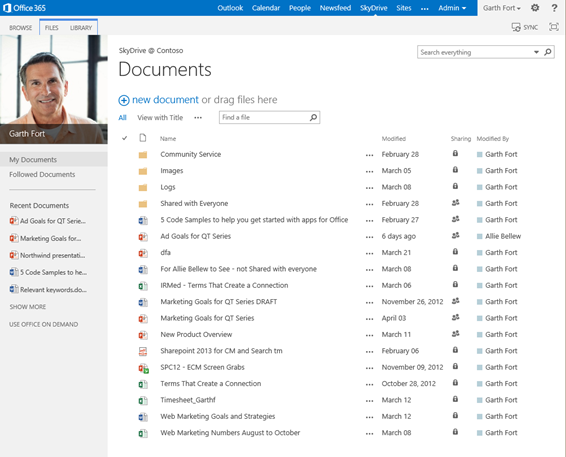The height and width of the screenshot is (457, 566).
Task: Switch to the Files ribbon tab
Action: [x=52, y=27]
